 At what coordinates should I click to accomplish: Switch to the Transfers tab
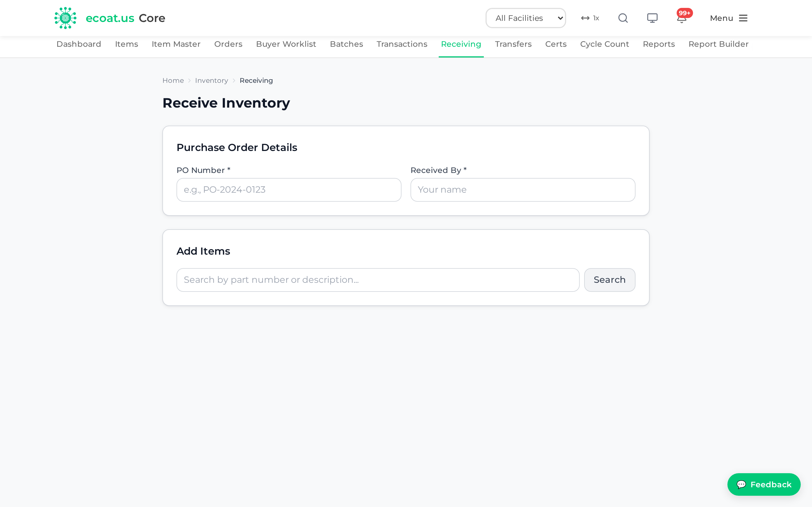tap(513, 44)
